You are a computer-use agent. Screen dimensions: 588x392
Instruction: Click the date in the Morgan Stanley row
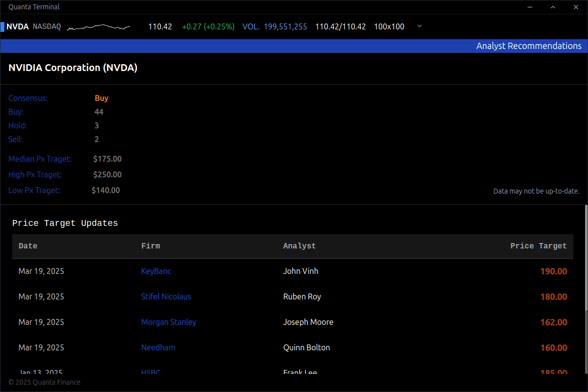(x=41, y=322)
